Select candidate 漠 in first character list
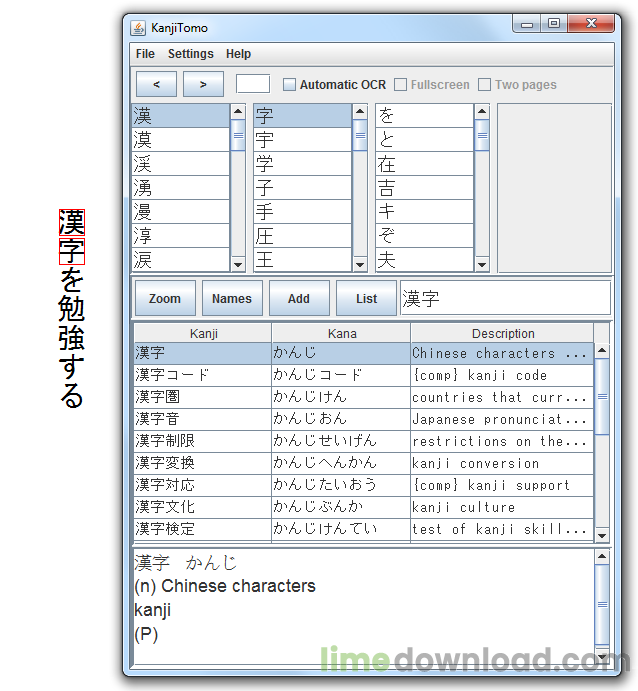The height and width of the screenshot is (691, 638). coord(181,140)
